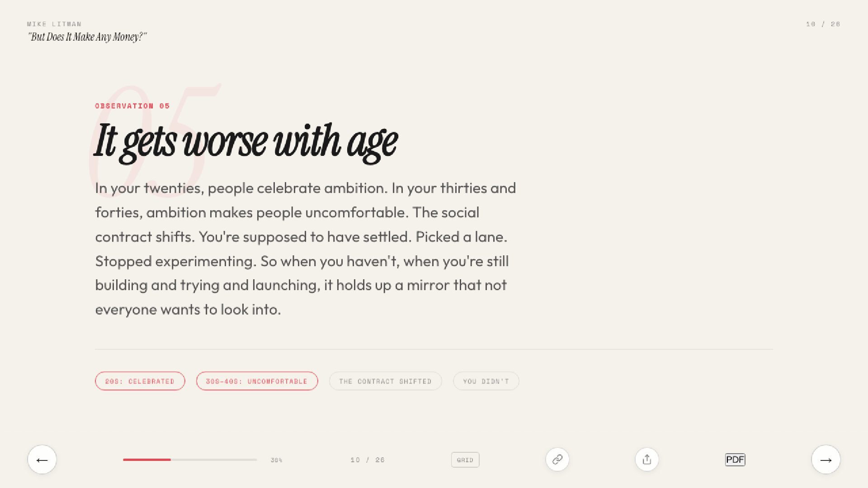The height and width of the screenshot is (488, 868).
Task: Open the share icon button
Action: click(x=646, y=460)
